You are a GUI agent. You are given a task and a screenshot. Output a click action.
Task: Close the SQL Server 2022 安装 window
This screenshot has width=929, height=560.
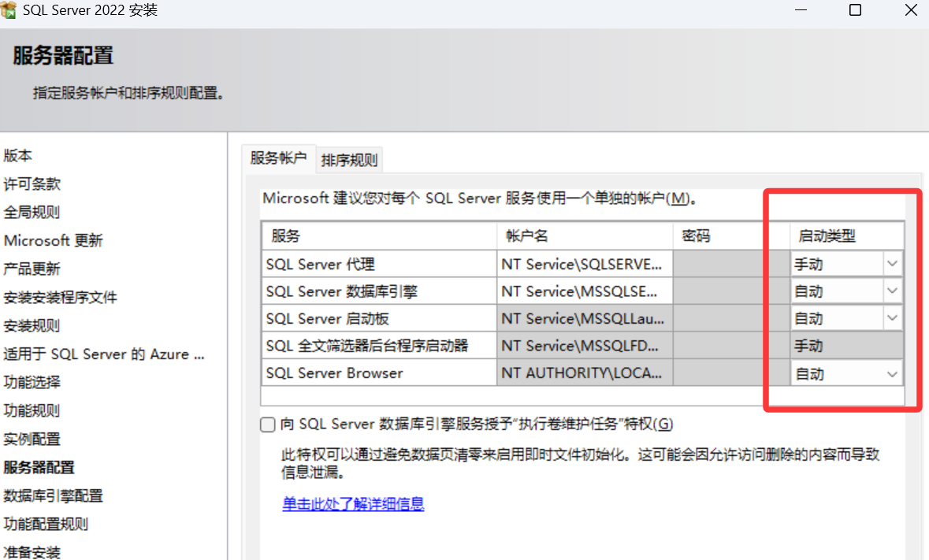[x=911, y=10]
